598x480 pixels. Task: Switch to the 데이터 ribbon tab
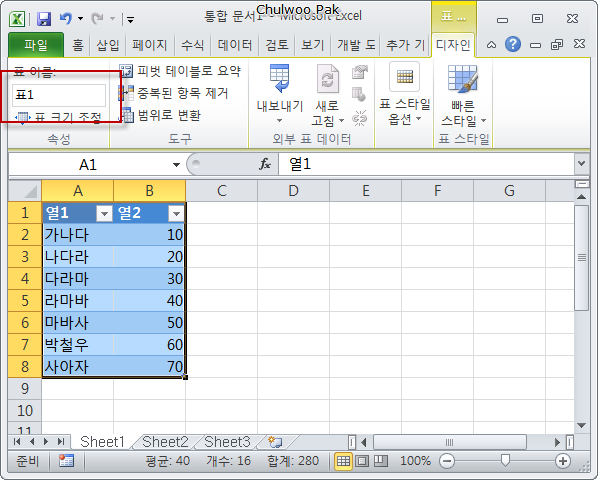tap(235, 45)
